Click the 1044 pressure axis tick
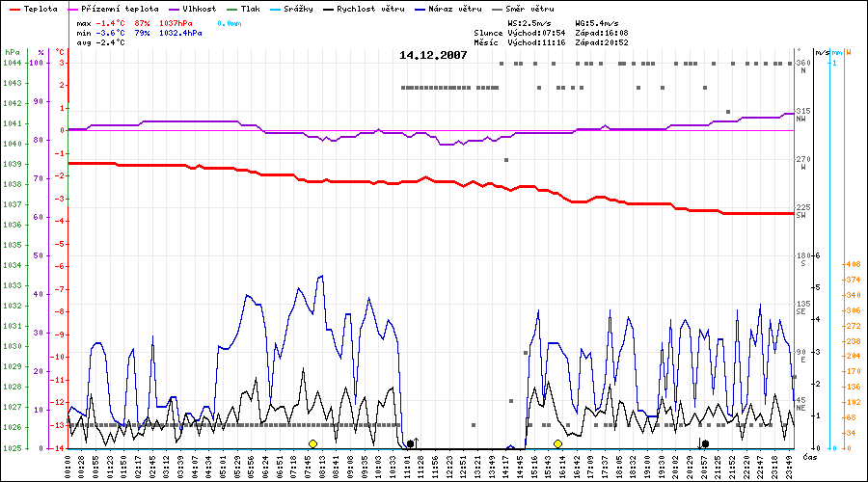 tap(13, 63)
